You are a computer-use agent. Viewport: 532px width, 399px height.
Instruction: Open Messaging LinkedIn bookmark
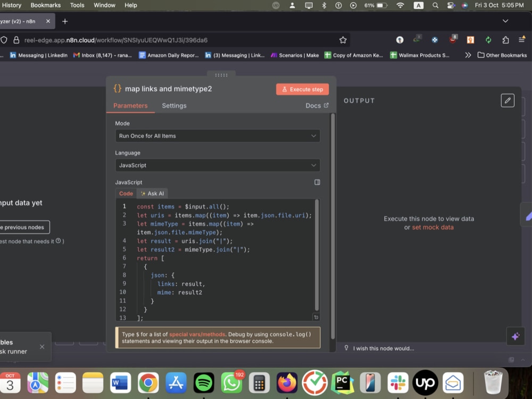click(x=39, y=55)
